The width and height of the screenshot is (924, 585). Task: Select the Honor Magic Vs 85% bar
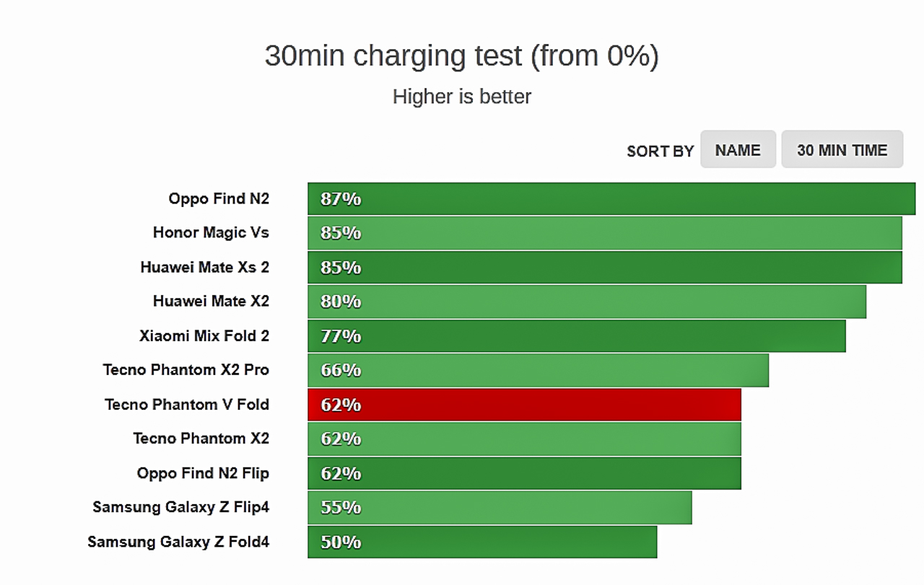(x=604, y=233)
